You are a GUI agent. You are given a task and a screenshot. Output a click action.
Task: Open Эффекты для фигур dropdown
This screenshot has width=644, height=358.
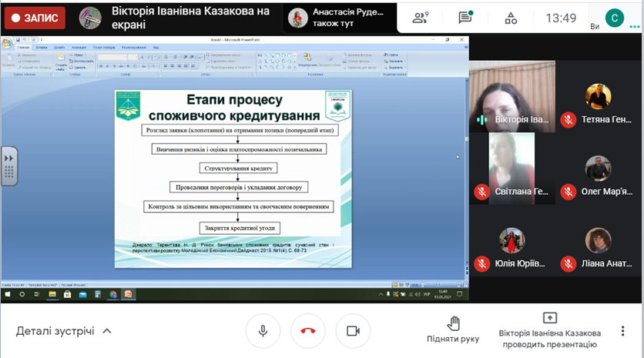pyautogui.click(x=361, y=67)
